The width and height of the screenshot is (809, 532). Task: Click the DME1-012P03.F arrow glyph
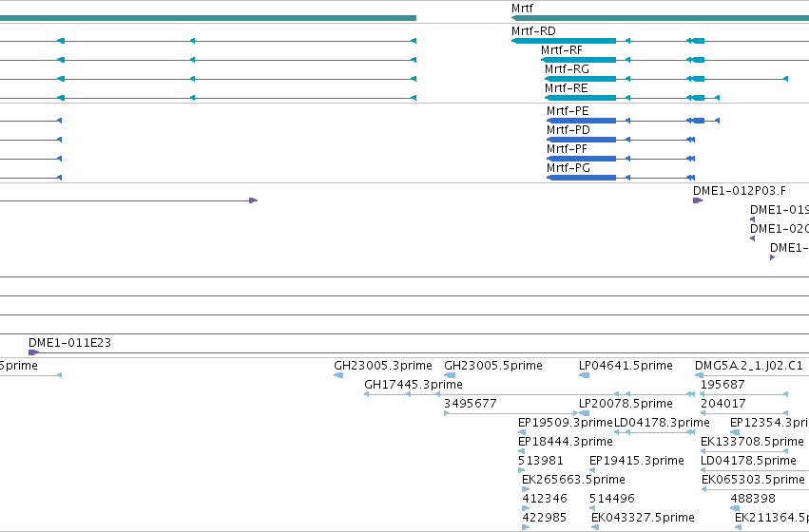click(x=698, y=200)
